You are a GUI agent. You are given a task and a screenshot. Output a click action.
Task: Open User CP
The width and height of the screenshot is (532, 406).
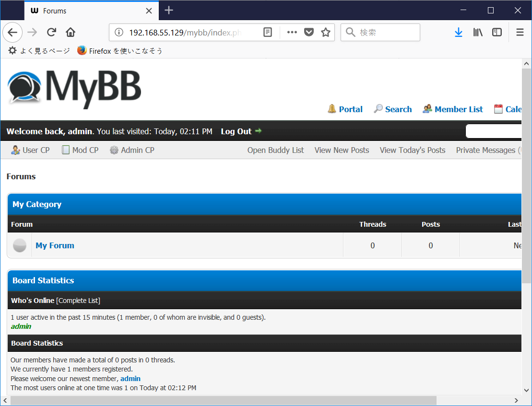tap(30, 150)
